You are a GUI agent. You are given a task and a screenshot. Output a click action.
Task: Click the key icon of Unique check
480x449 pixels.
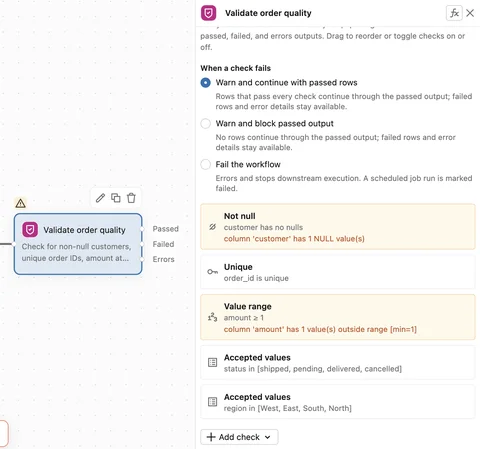pyautogui.click(x=213, y=272)
